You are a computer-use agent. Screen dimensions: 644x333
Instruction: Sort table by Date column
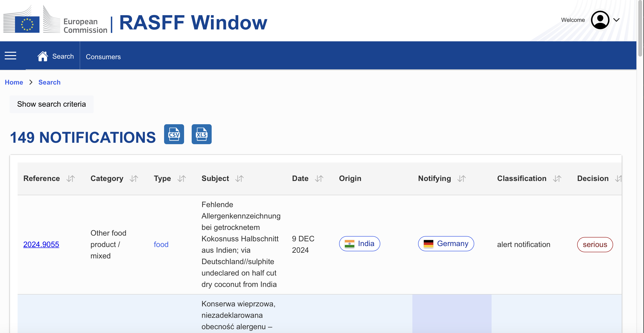pos(319,178)
